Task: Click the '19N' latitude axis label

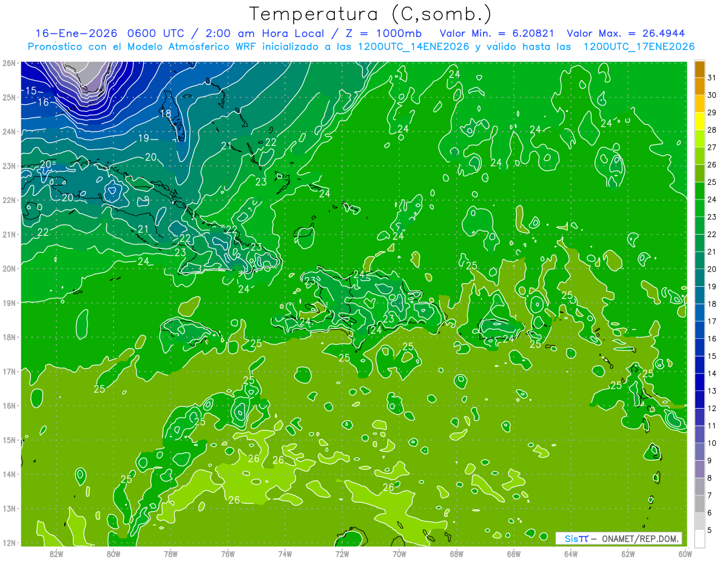Action: [x=9, y=303]
